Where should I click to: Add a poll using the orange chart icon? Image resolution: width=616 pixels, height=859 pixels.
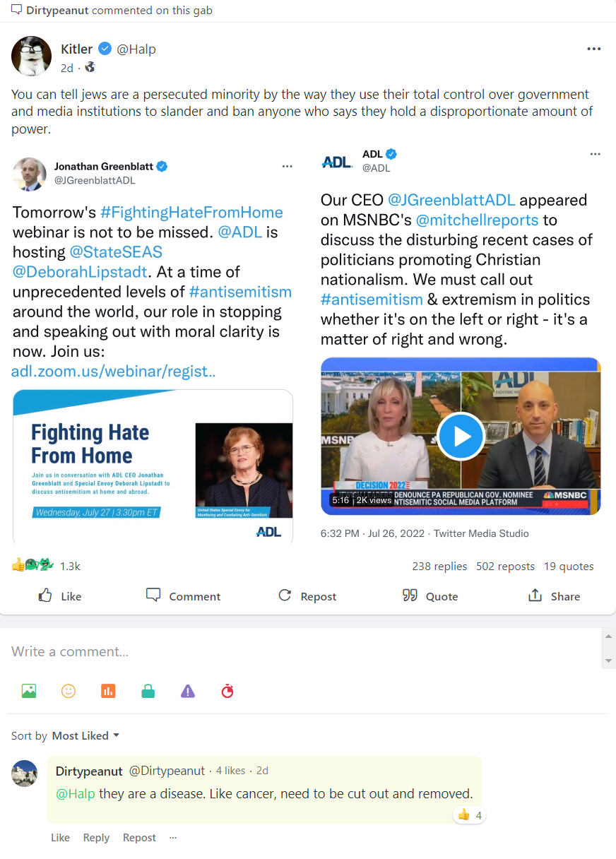[108, 692]
